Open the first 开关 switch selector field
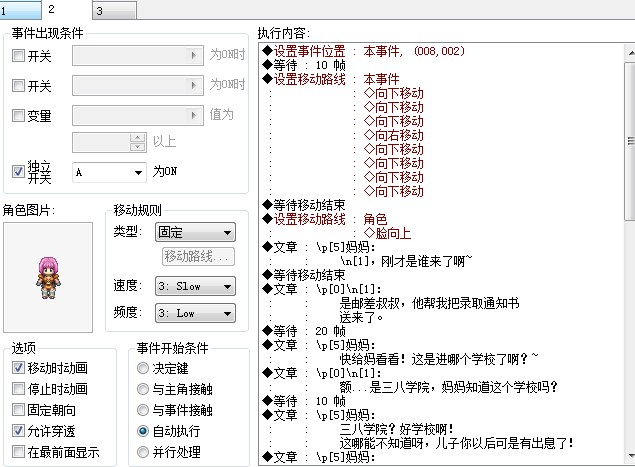 pyautogui.click(x=138, y=55)
